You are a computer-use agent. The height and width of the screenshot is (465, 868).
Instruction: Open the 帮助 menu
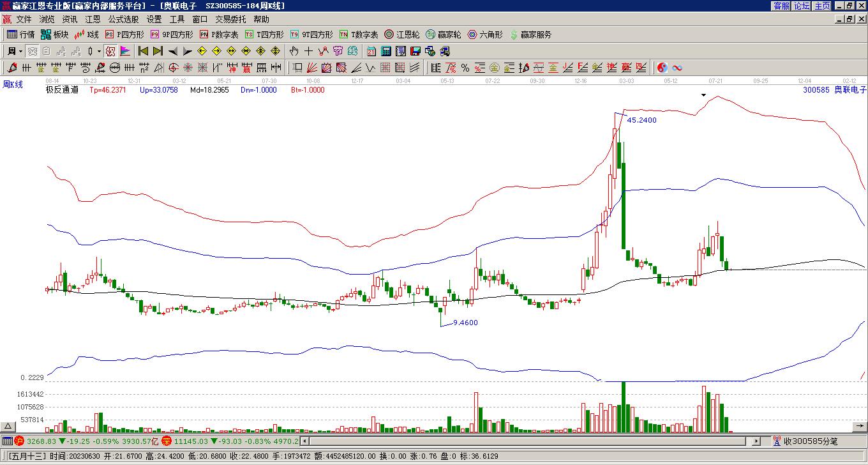click(x=261, y=20)
